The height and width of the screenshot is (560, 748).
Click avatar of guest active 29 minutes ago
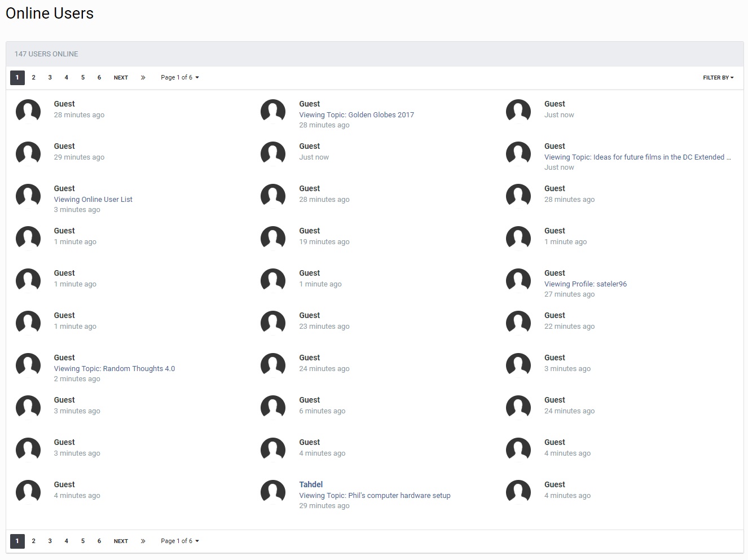pyautogui.click(x=28, y=153)
